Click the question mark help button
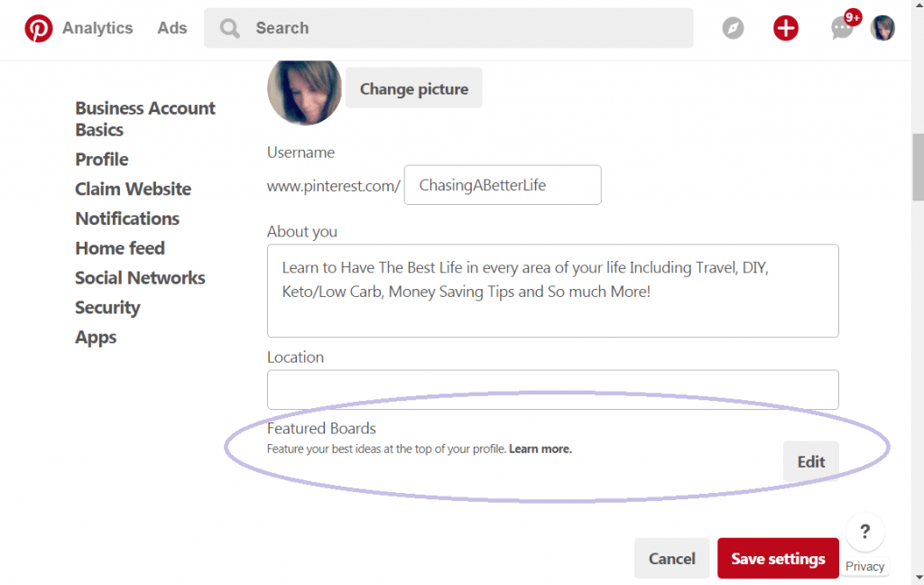Viewport: 924px width, 585px height. coord(864,532)
